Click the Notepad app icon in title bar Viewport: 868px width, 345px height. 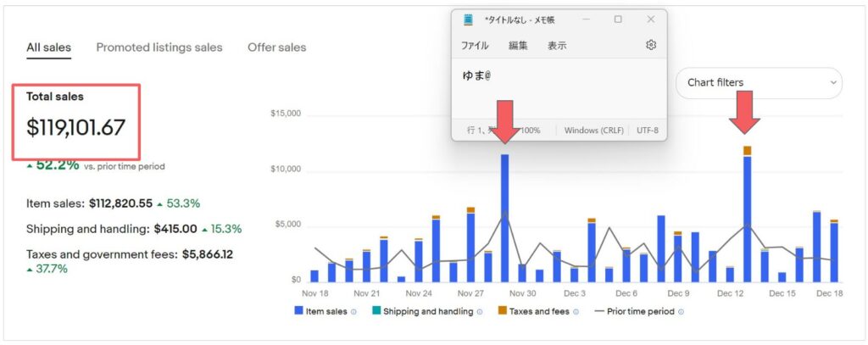(x=468, y=19)
